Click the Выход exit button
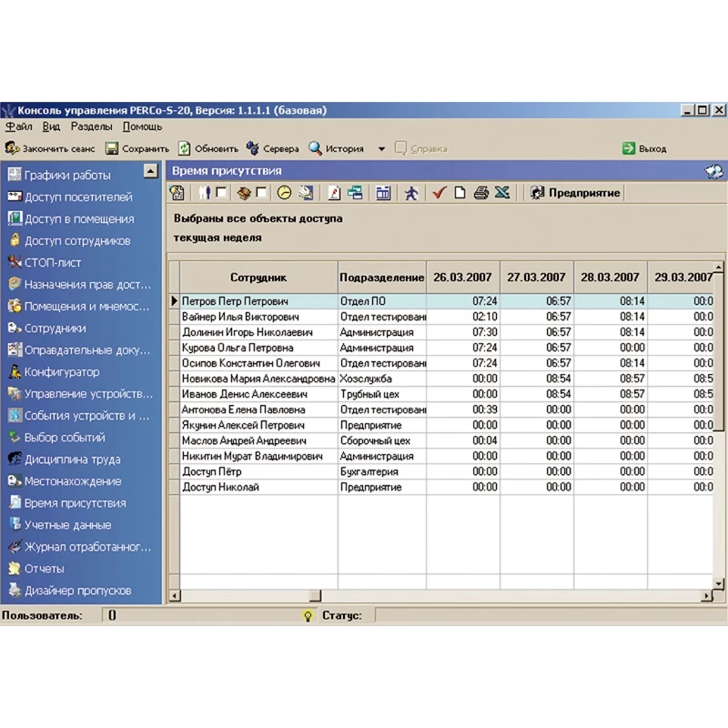This screenshot has width=728, height=728. click(644, 148)
